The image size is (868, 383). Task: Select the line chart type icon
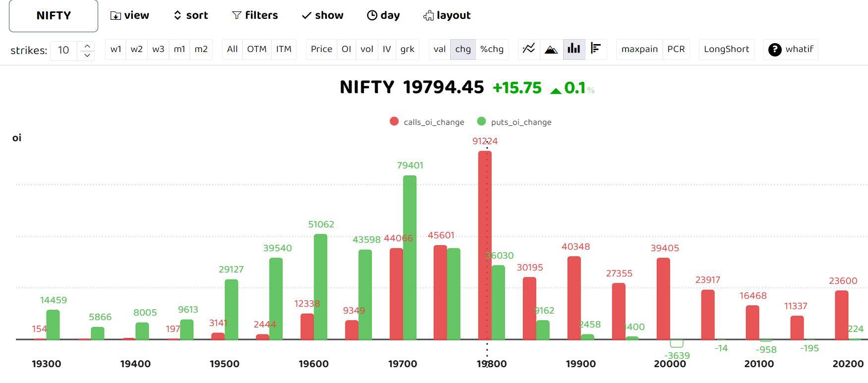click(529, 49)
